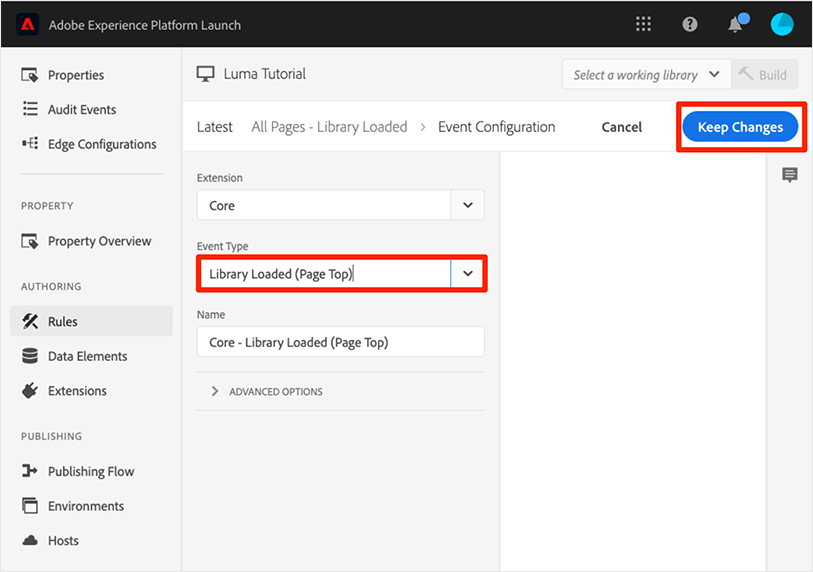Image resolution: width=813 pixels, height=572 pixels.
Task: Open Select a working library dropdown
Action: 646,75
